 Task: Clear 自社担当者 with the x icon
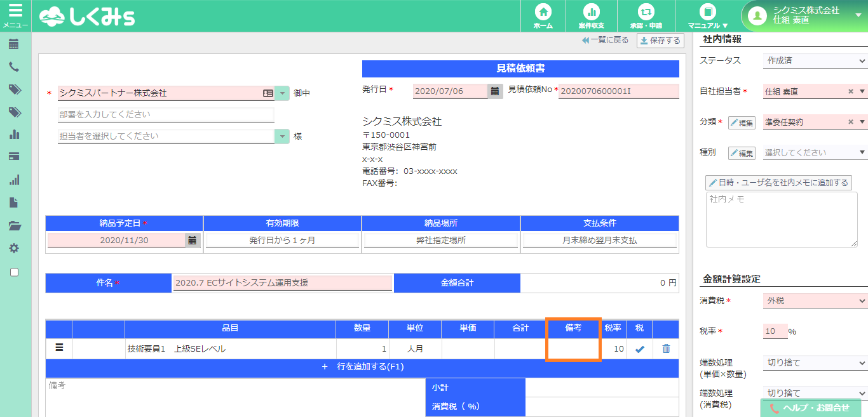(x=851, y=91)
